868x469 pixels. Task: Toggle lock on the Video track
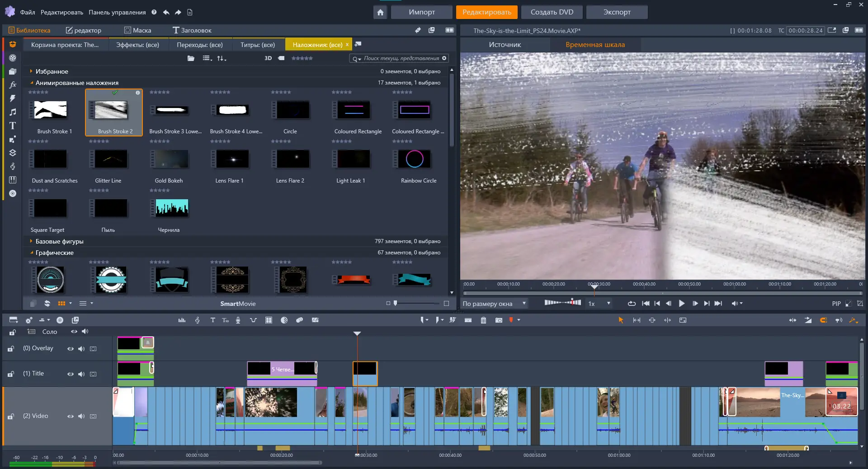pos(11,416)
